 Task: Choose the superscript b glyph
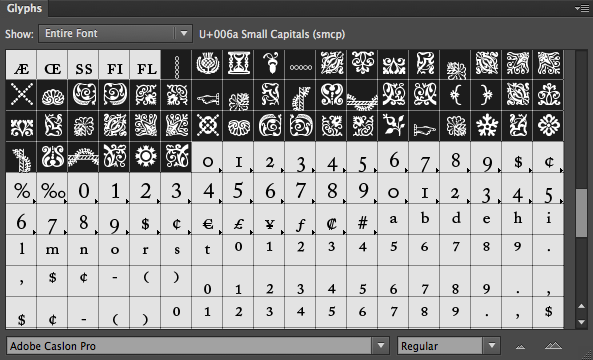pos(424,219)
